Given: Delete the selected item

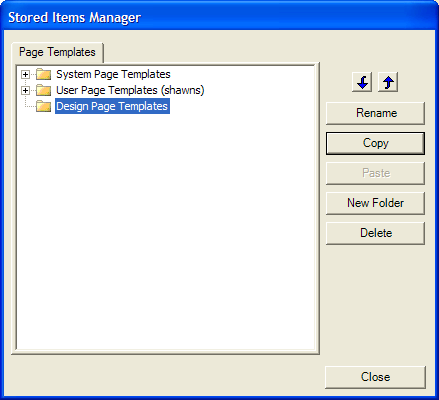Looking at the screenshot, I should coord(375,233).
